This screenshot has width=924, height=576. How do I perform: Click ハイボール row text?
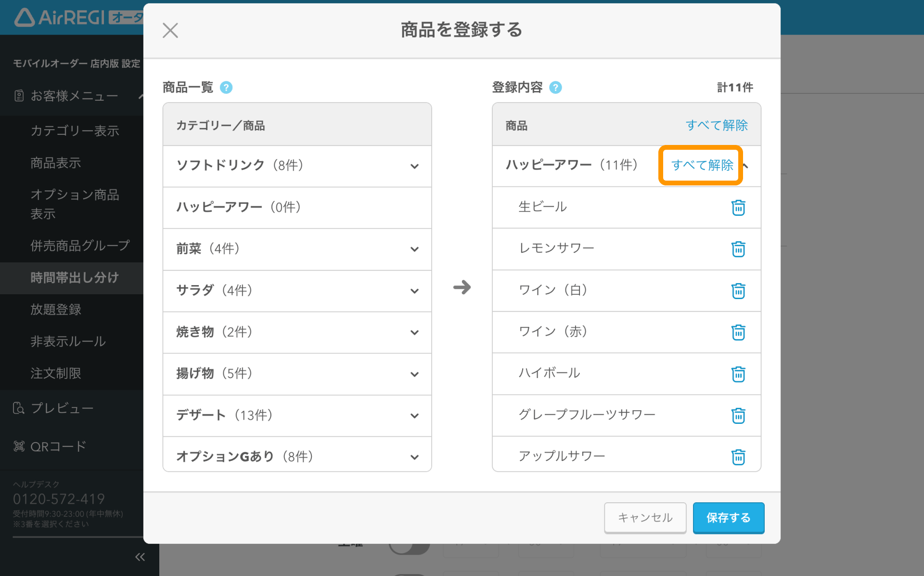click(x=549, y=373)
